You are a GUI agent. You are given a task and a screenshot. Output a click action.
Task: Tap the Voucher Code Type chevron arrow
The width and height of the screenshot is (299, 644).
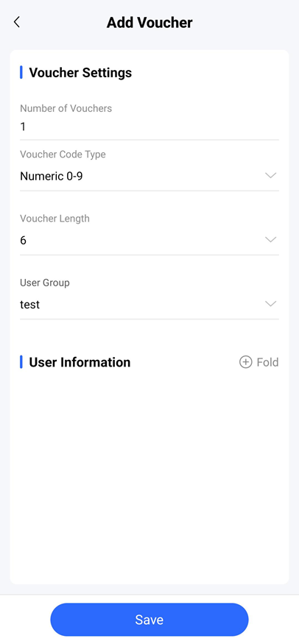(270, 176)
